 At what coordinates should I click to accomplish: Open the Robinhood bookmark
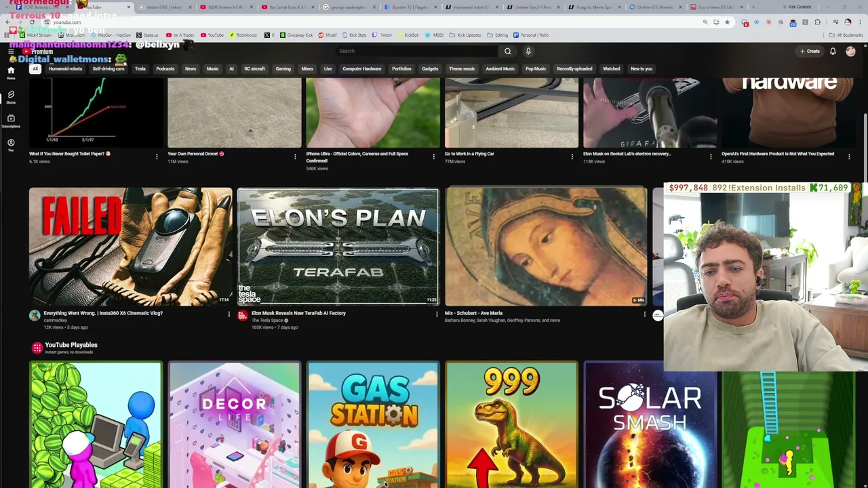(x=243, y=35)
